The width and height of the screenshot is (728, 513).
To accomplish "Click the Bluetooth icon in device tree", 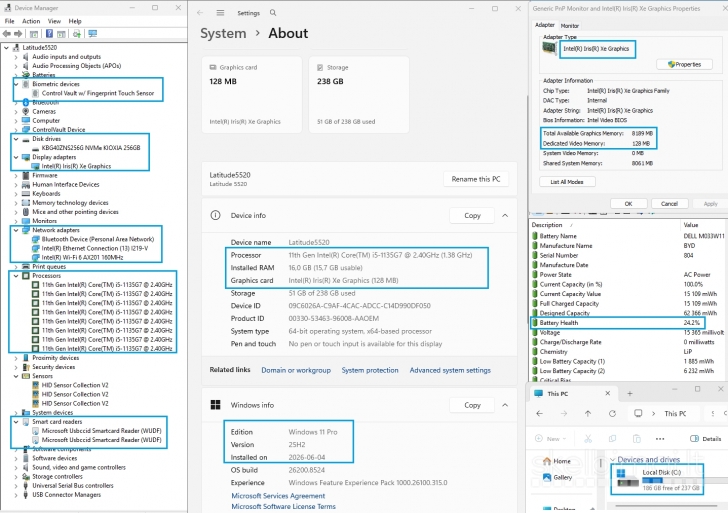I will tap(26, 102).
